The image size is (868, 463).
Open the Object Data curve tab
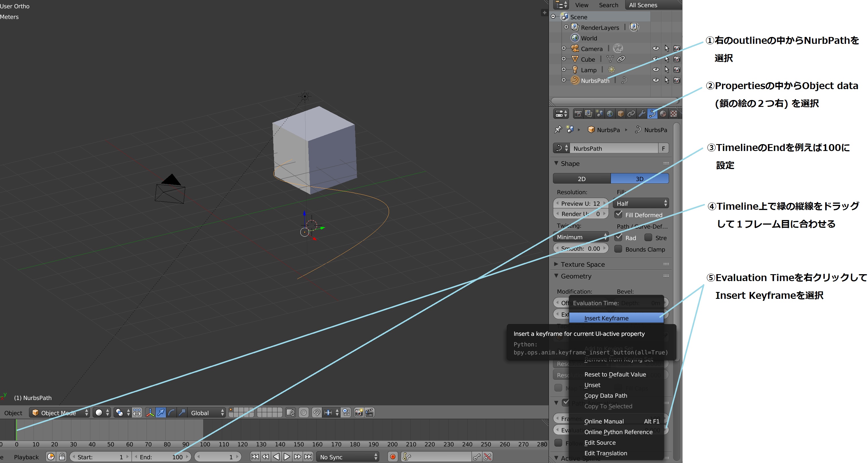[652, 114]
